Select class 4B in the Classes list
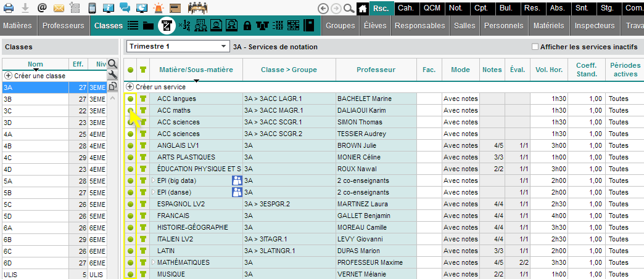 click(x=9, y=146)
